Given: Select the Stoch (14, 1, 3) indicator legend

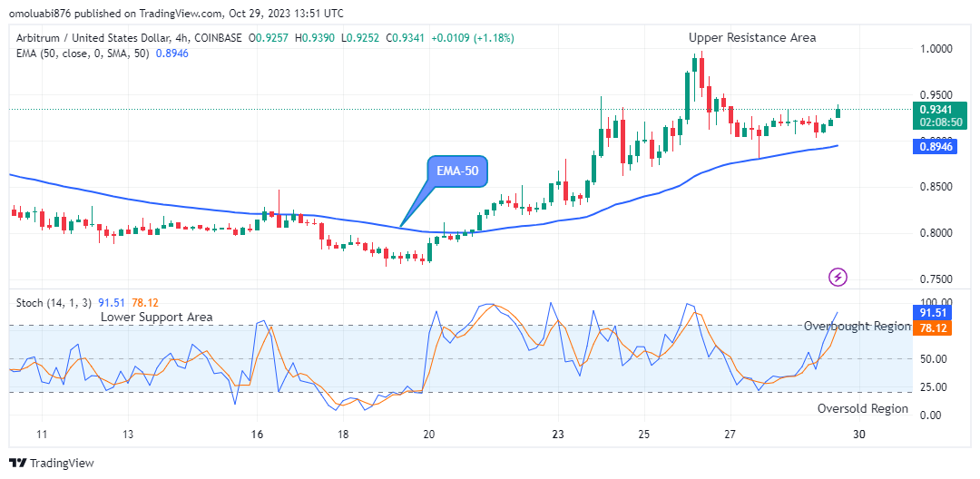Looking at the screenshot, I should point(54,301).
